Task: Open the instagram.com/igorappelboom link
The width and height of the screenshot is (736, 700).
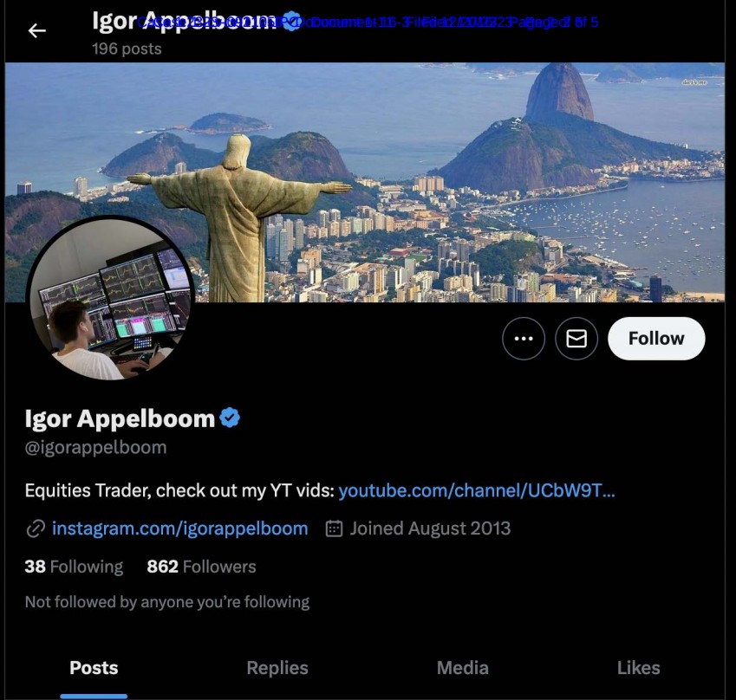Action: [179, 528]
